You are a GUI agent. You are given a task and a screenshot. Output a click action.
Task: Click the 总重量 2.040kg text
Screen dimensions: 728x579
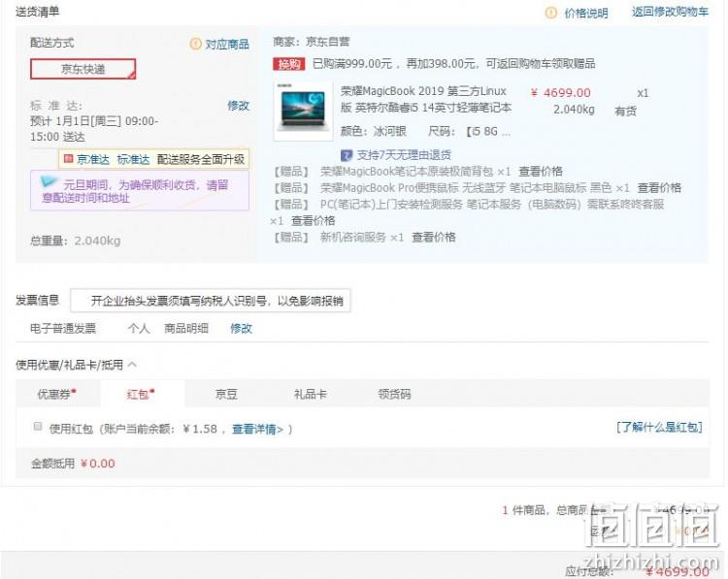click(75, 241)
